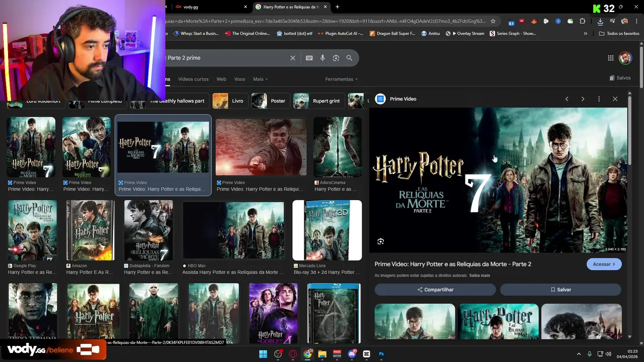Clear the search box with the X icon
The image size is (644, 362).
[x=292, y=58]
